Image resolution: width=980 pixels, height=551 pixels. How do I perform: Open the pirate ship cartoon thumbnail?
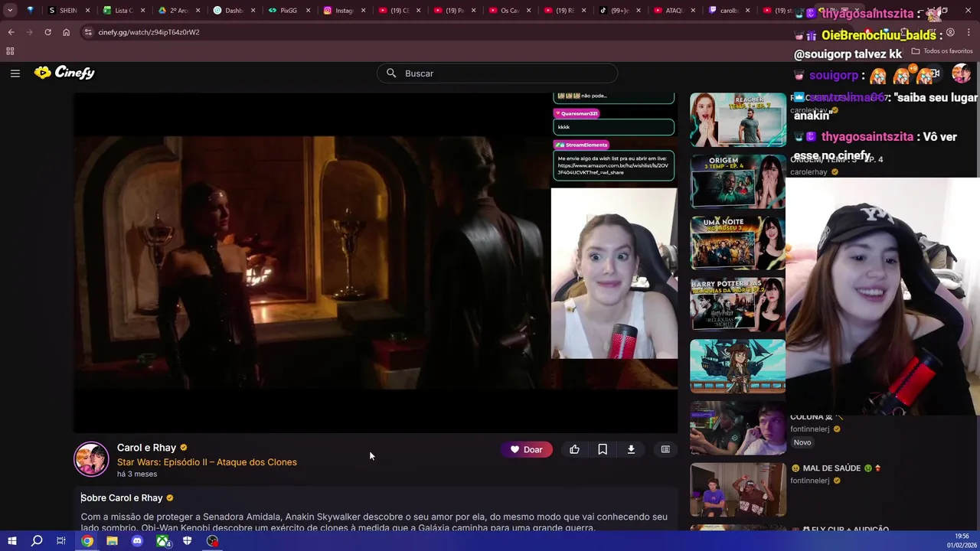(737, 366)
